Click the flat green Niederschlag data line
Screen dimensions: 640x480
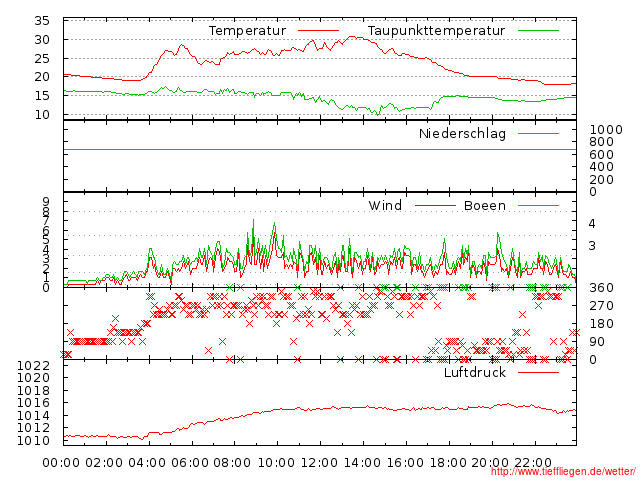pyautogui.click(x=320, y=150)
